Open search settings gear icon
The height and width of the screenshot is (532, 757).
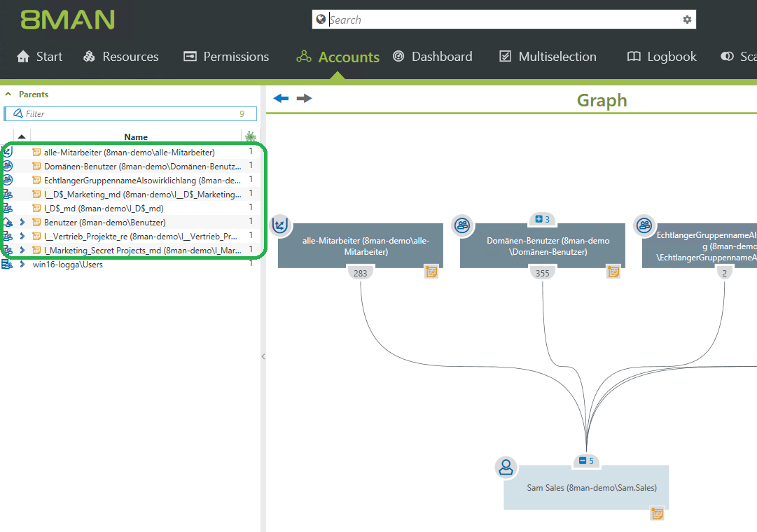pos(687,20)
